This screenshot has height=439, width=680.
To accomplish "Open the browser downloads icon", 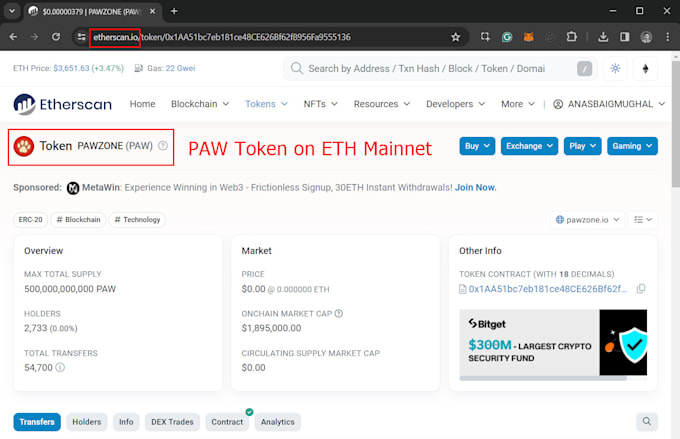I will [603, 37].
